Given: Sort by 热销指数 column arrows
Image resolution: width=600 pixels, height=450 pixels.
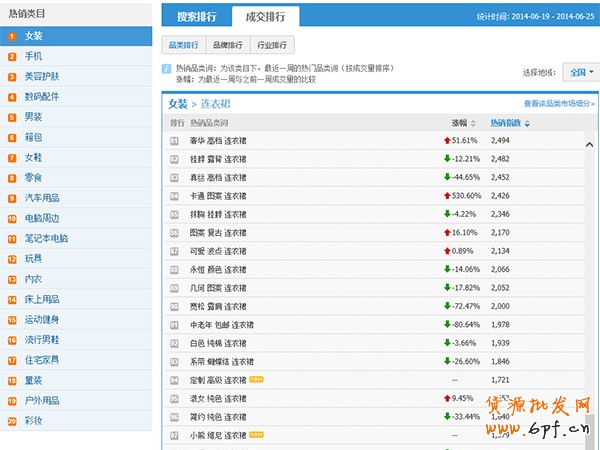Looking at the screenshot, I should (x=527, y=123).
